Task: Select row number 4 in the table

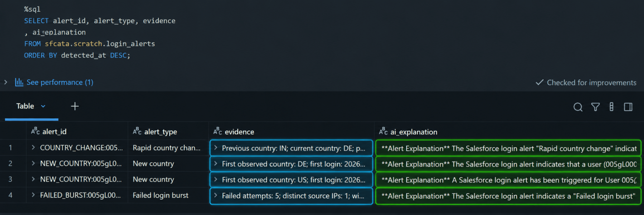Action: click(10, 195)
